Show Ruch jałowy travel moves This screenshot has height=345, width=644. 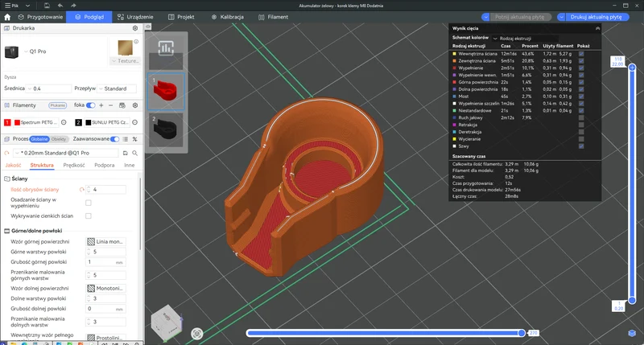pos(581,117)
